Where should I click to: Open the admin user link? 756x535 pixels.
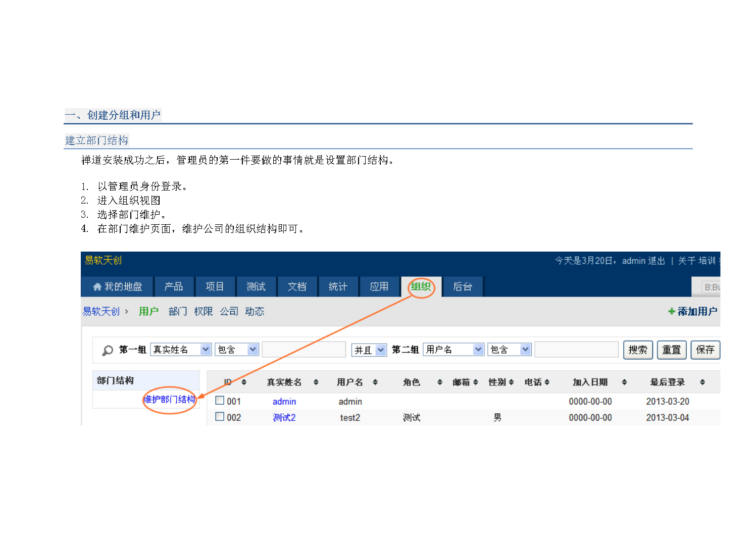[284, 402]
